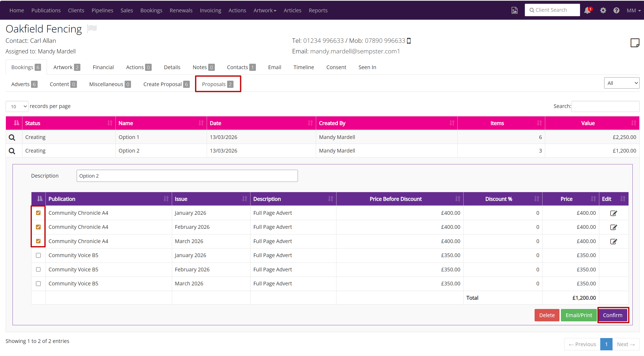Screen dimensions: 644x356
Task: Switch to the Financial tab
Action: 103,67
